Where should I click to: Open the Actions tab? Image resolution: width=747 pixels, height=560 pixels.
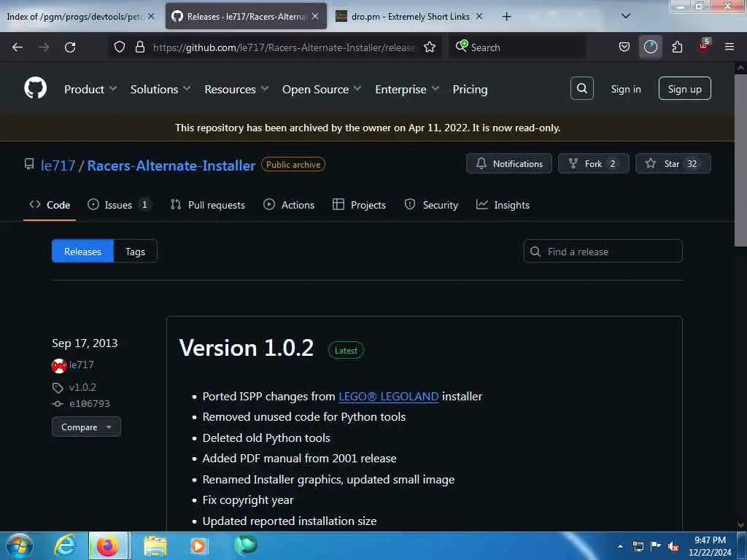click(x=289, y=205)
